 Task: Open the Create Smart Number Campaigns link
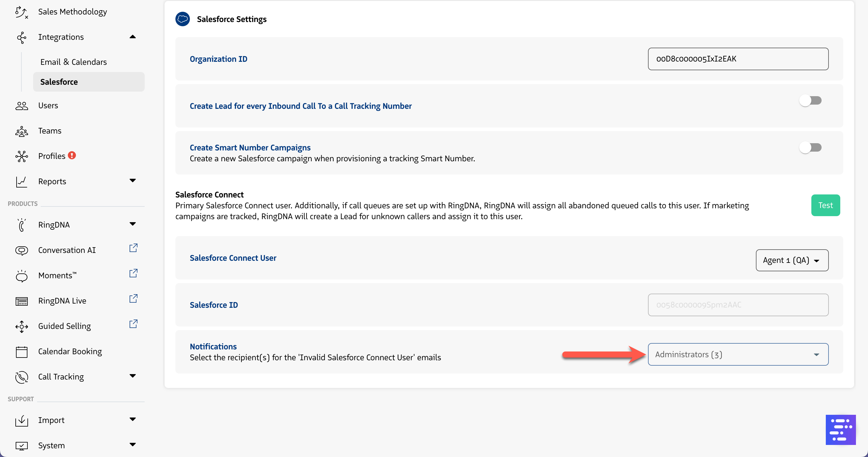tap(250, 147)
